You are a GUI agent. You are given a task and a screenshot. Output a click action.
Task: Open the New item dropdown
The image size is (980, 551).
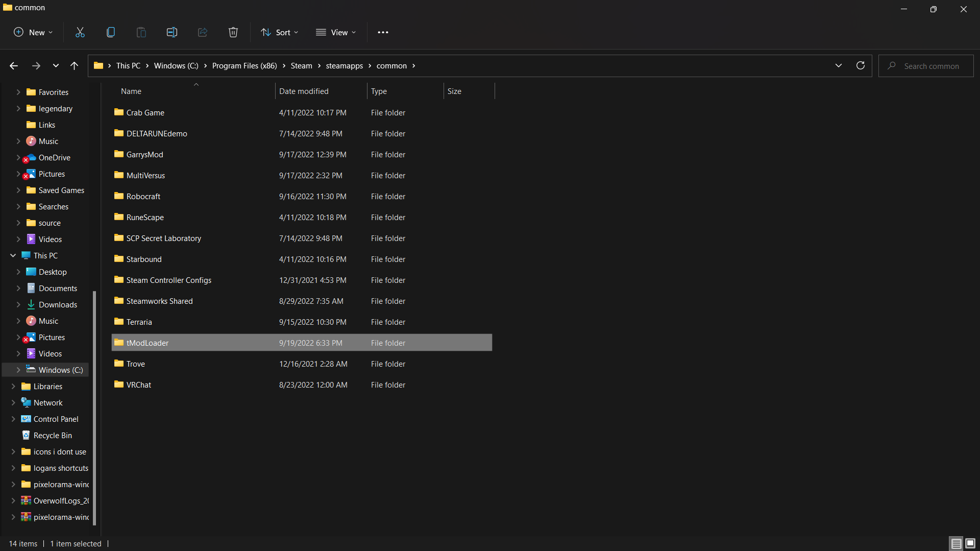(x=33, y=32)
